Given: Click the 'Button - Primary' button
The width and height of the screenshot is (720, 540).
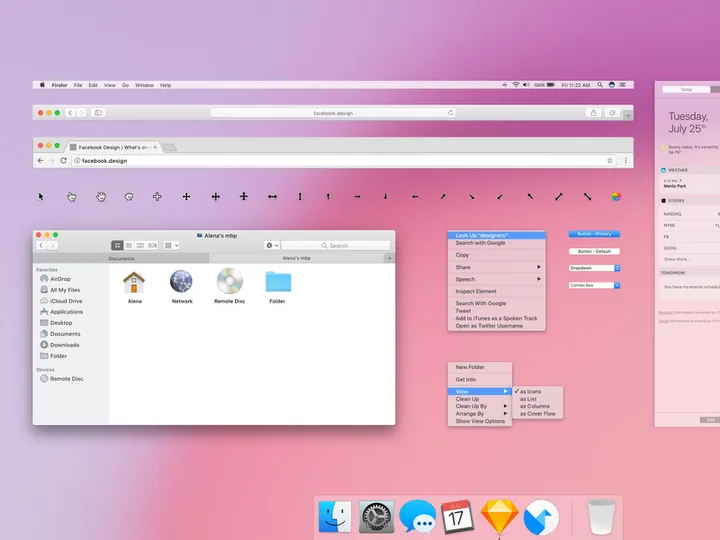Looking at the screenshot, I should click(x=594, y=234).
